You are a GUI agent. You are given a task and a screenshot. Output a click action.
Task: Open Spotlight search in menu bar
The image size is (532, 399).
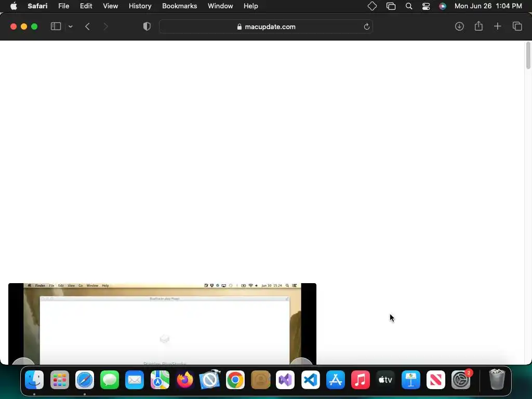click(x=409, y=6)
